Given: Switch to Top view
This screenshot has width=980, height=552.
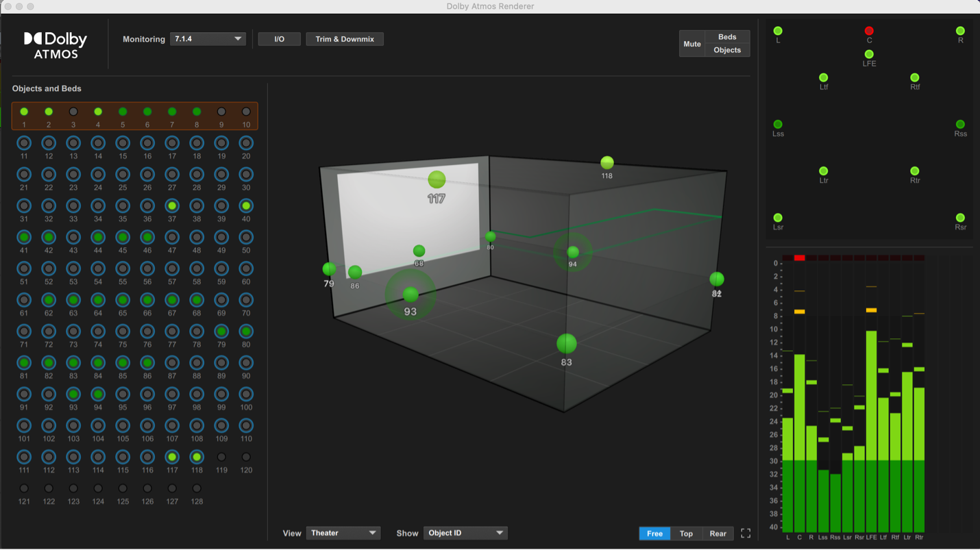Looking at the screenshot, I should pyautogui.click(x=686, y=534).
